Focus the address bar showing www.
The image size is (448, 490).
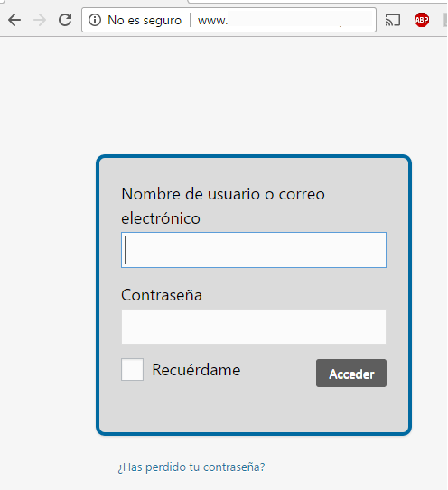click(283, 21)
